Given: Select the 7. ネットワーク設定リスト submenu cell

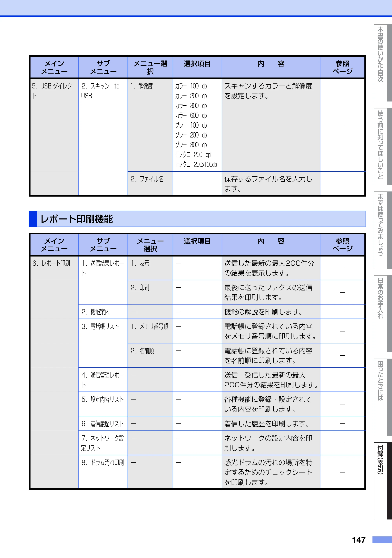Looking at the screenshot, I should click(103, 443).
